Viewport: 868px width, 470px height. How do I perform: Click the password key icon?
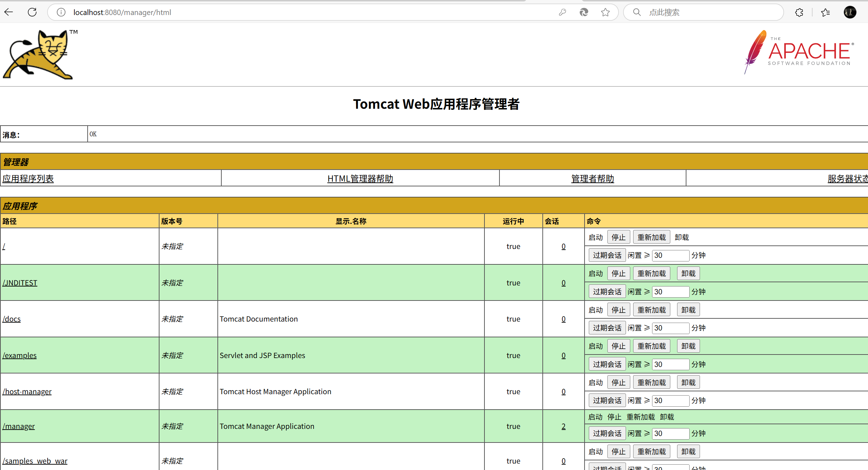562,12
